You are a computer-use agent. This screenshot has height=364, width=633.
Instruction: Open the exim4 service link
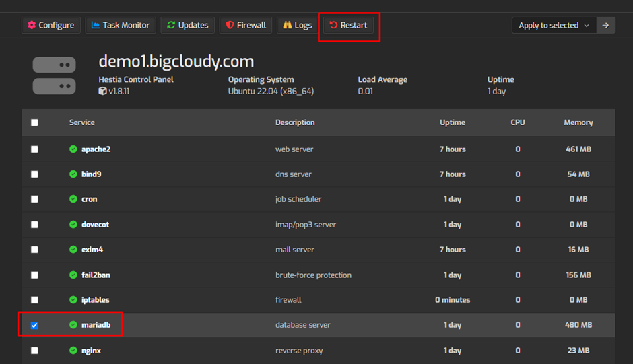92,250
